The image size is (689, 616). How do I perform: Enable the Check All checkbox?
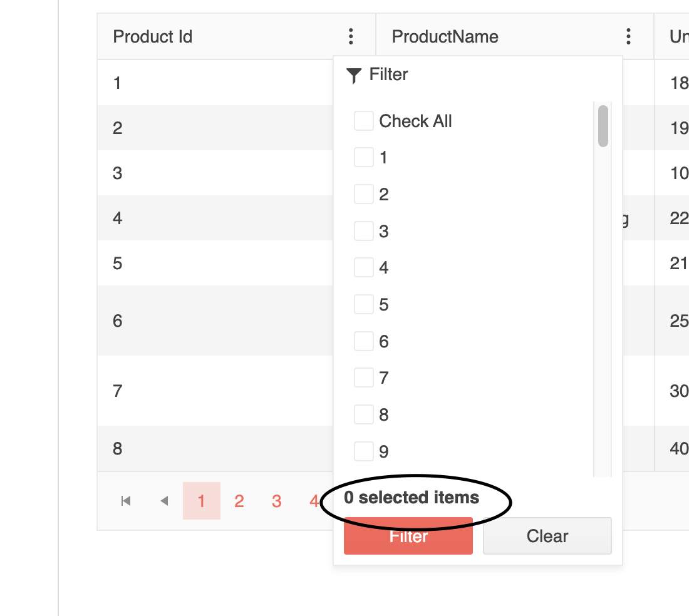pyautogui.click(x=363, y=120)
